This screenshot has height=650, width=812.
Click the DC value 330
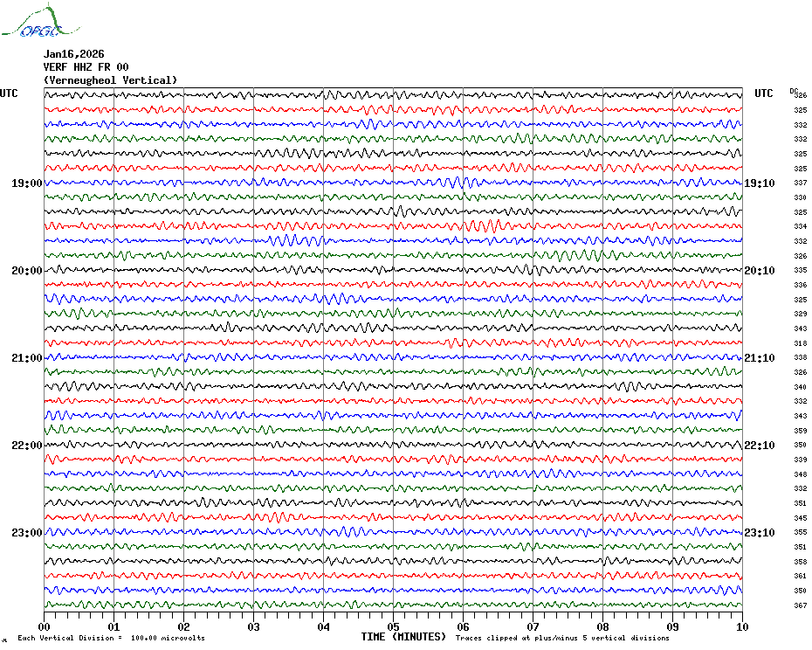pyautogui.click(x=801, y=197)
